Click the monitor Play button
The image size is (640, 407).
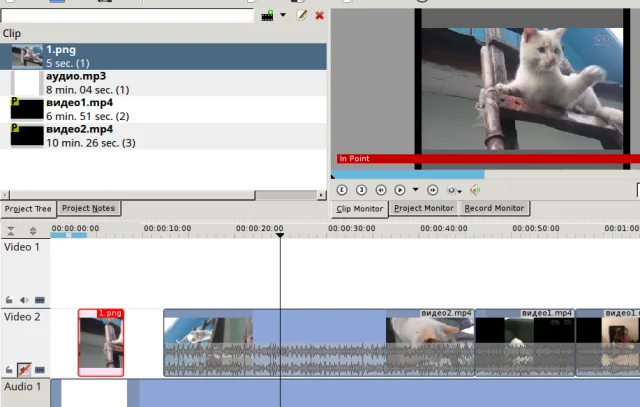pos(400,190)
